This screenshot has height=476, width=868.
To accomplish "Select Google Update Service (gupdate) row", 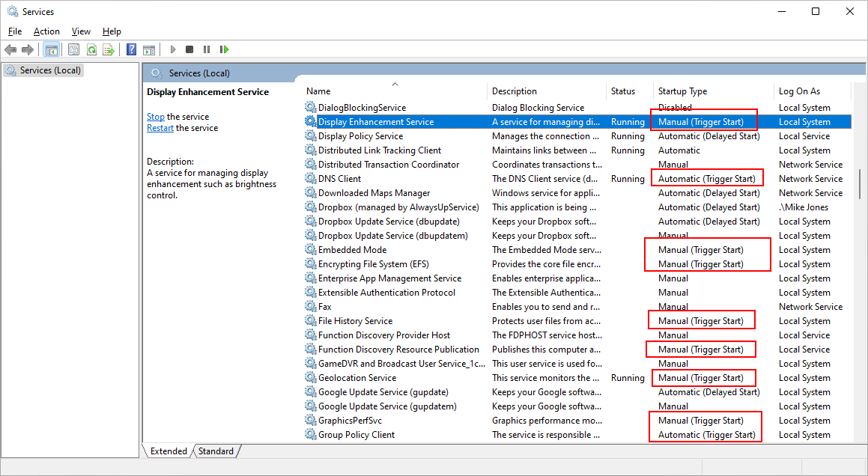I will point(383,392).
